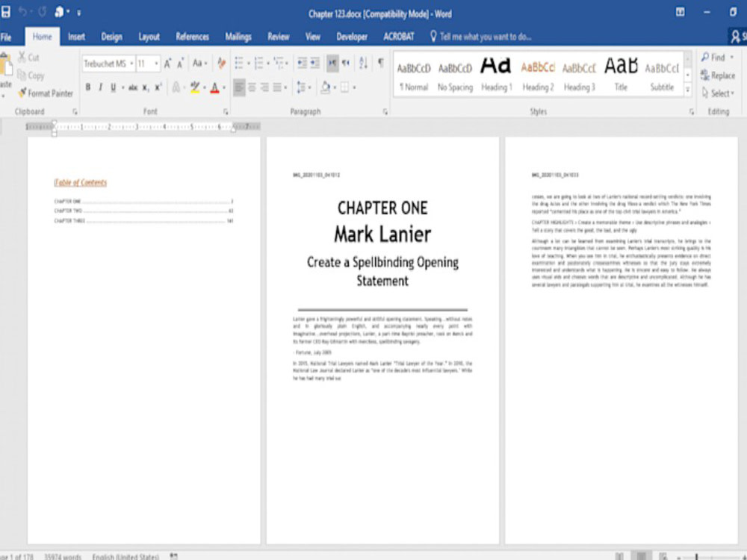The height and width of the screenshot is (560, 747).
Task: Open the Paragraph dialog launcher
Action: pos(385,112)
